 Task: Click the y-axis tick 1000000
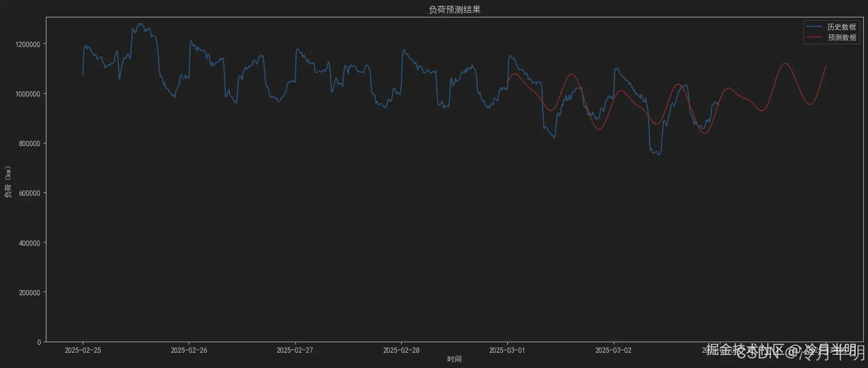tap(27, 94)
